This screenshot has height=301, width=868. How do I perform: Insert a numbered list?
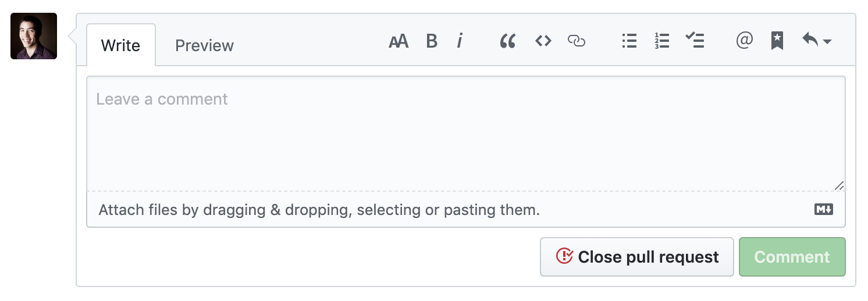(661, 41)
